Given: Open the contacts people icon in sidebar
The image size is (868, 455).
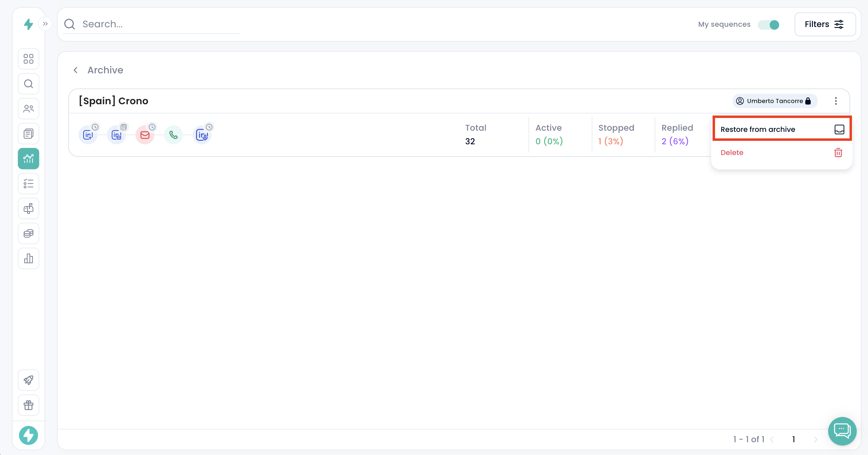Looking at the screenshot, I should click(x=28, y=109).
